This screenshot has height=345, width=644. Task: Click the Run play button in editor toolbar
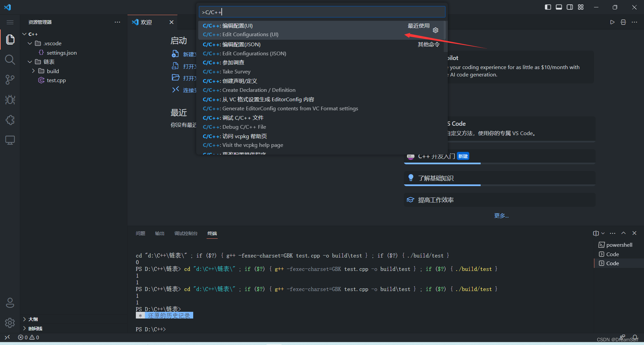pyautogui.click(x=612, y=22)
